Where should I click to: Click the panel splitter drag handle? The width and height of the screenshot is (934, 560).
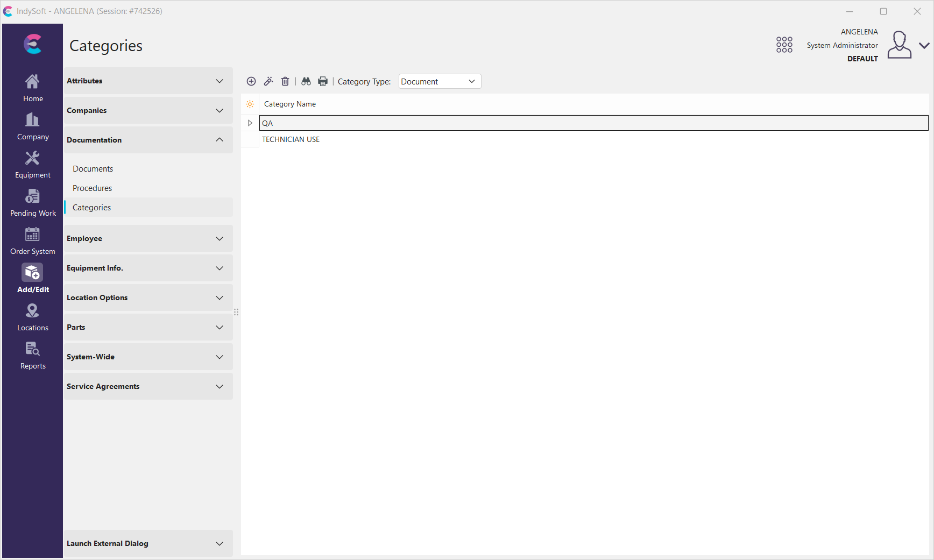tap(236, 312)
